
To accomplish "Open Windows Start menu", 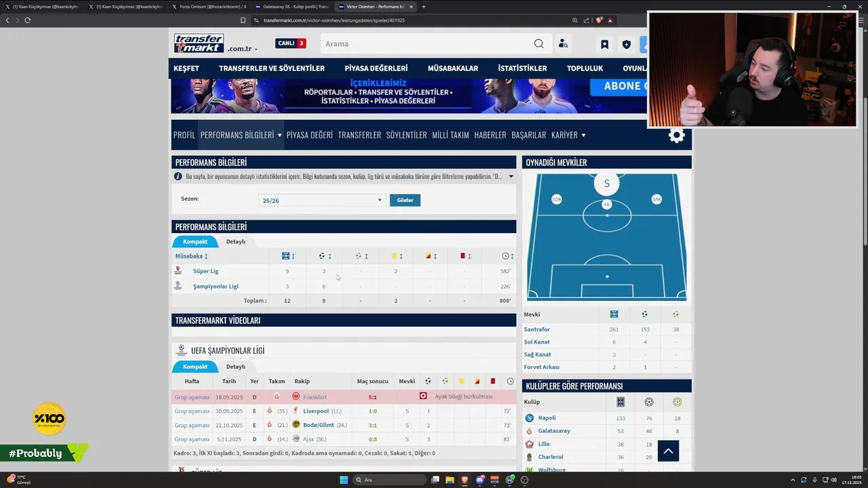I will click(x=344, y=480).
